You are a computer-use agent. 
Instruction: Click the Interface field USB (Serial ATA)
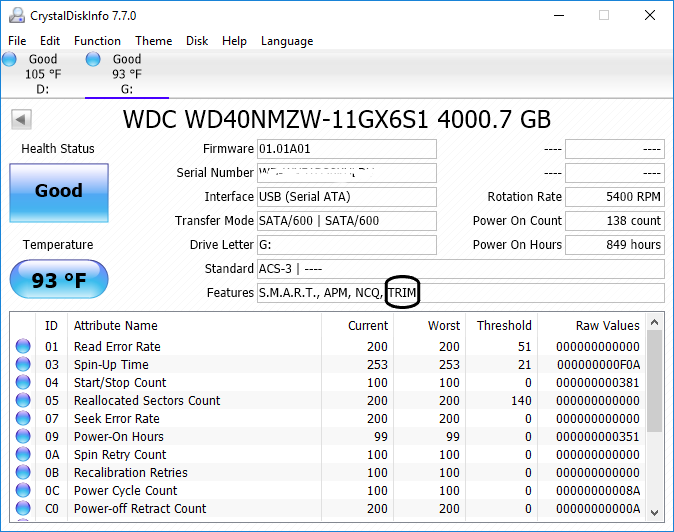pyautogui.click(x=346, y=197)
